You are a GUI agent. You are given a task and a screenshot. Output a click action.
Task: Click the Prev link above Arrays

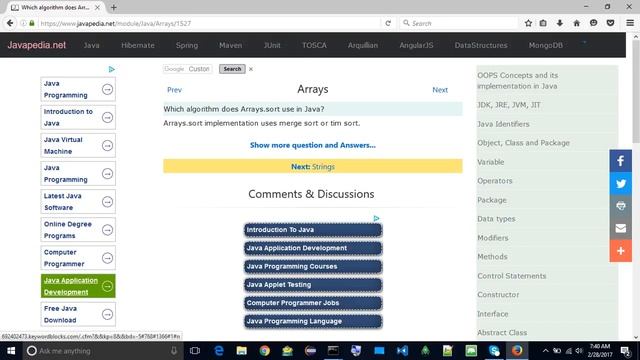click(x=174, y=90)
